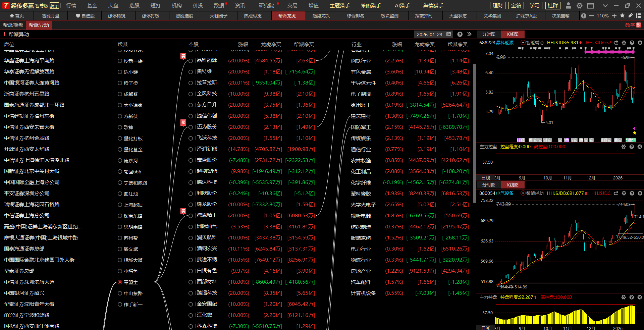Click the vertical scrollbar of the list

474,134
